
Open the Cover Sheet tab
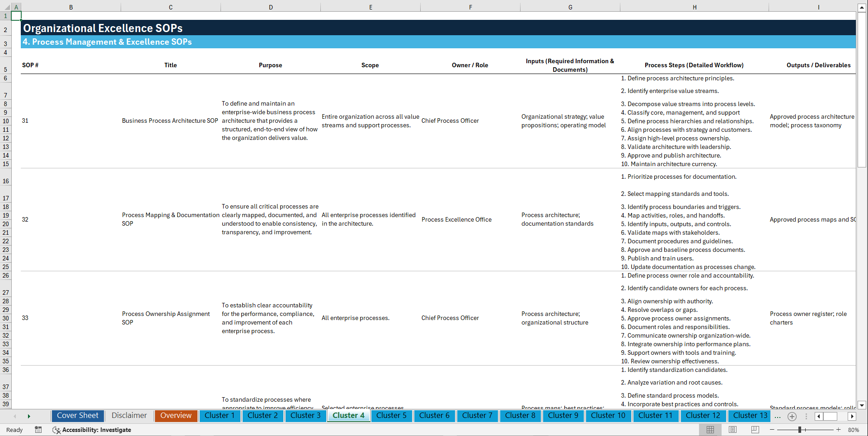77,416
